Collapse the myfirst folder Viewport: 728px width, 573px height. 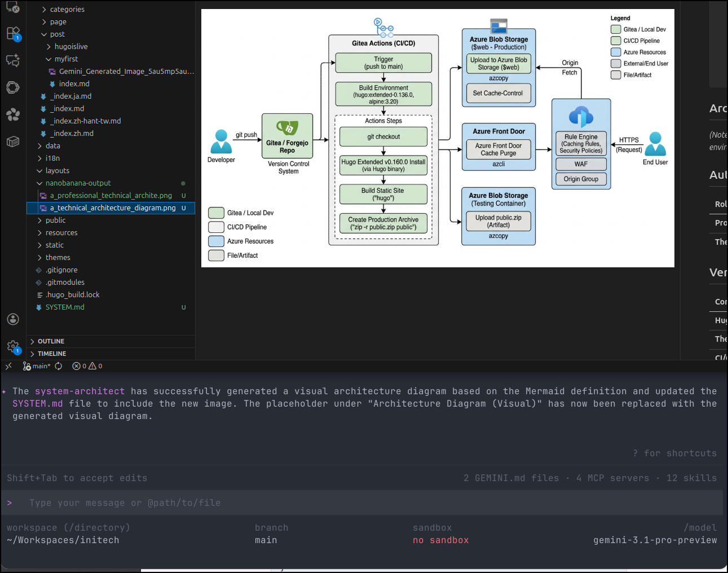click(x=66, y=59)
